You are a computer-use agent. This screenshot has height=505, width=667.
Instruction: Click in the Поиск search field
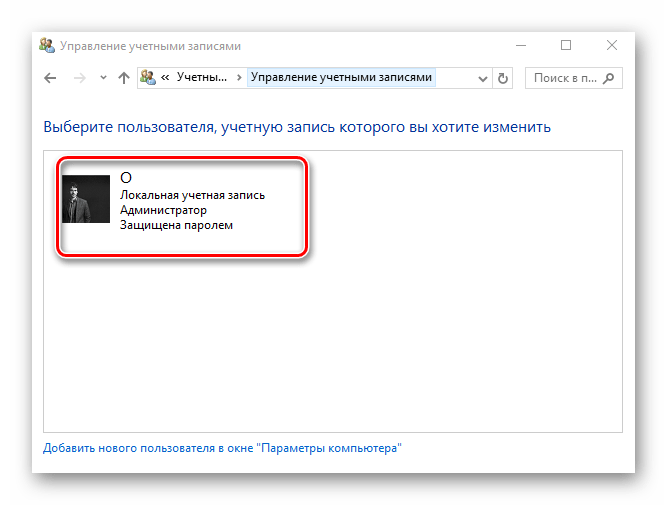coord(565,78)
